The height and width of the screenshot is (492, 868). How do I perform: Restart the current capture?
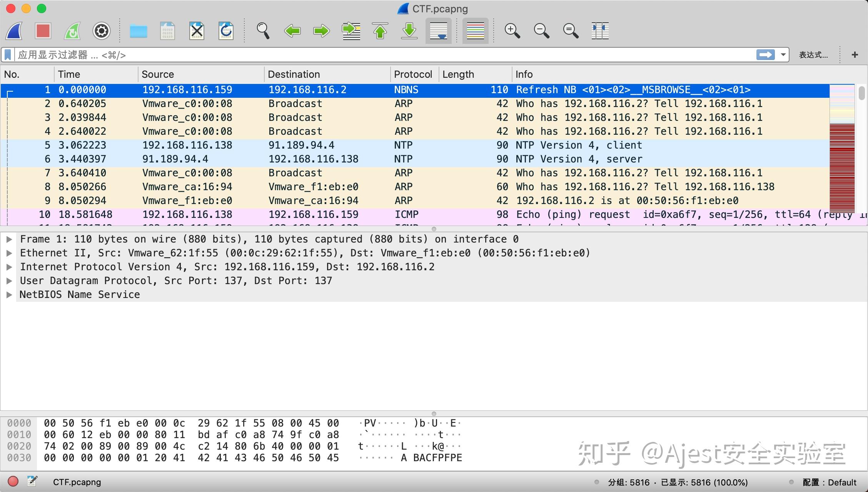click(x=72, y=31)
